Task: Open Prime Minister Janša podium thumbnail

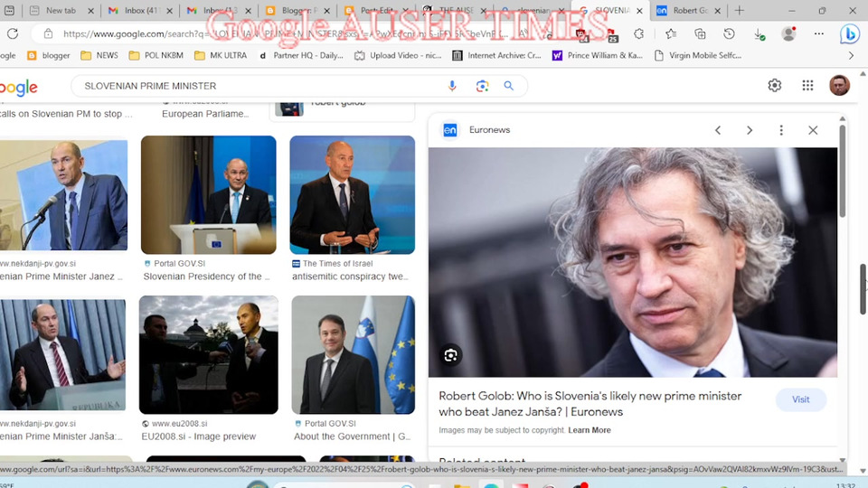Action: coord(62,354)
